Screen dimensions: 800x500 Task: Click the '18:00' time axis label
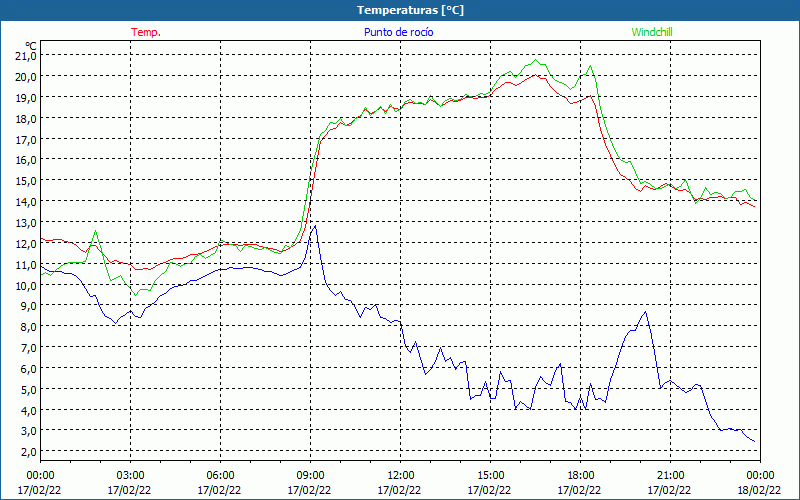tap(580, 476)
